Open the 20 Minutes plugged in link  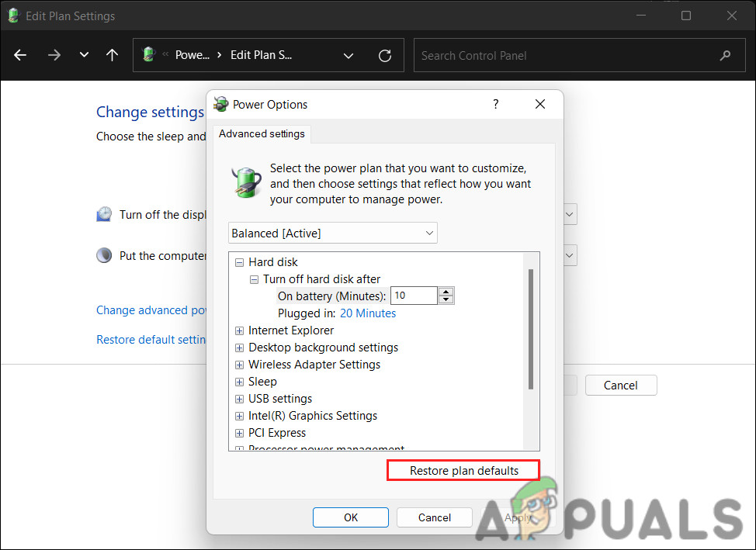pos(367,313)
